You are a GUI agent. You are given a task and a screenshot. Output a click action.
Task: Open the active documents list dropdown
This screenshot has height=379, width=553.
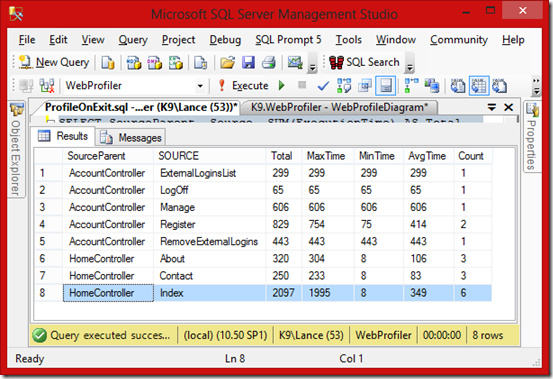click(492, 107)
